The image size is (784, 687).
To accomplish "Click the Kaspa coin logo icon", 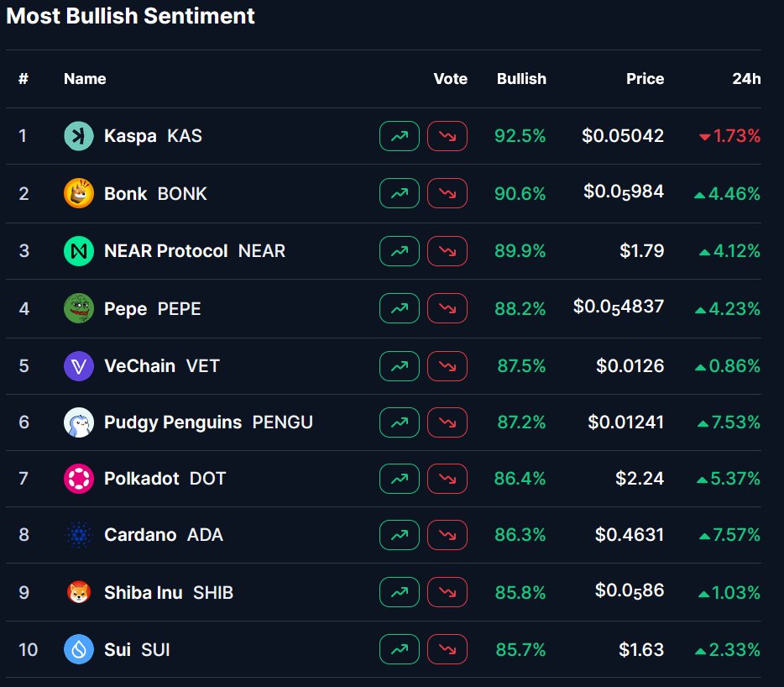I will click(x=79, y=136).
